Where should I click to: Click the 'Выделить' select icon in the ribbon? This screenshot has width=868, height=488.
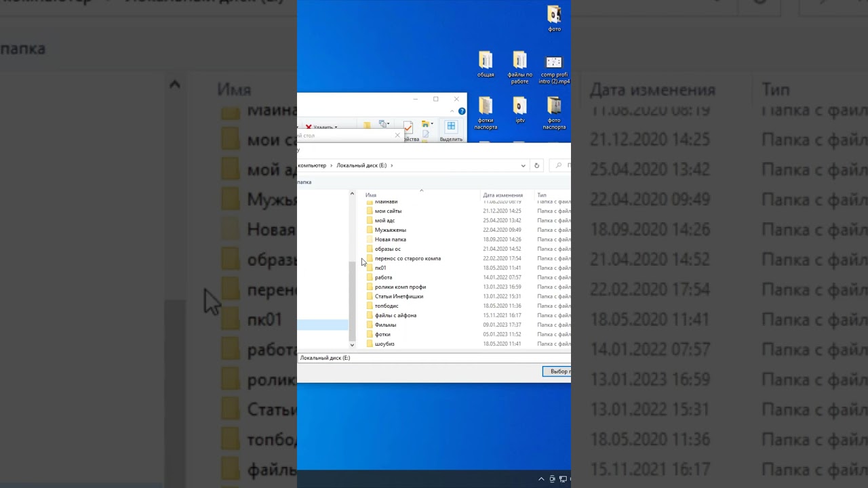pos(451,125)
